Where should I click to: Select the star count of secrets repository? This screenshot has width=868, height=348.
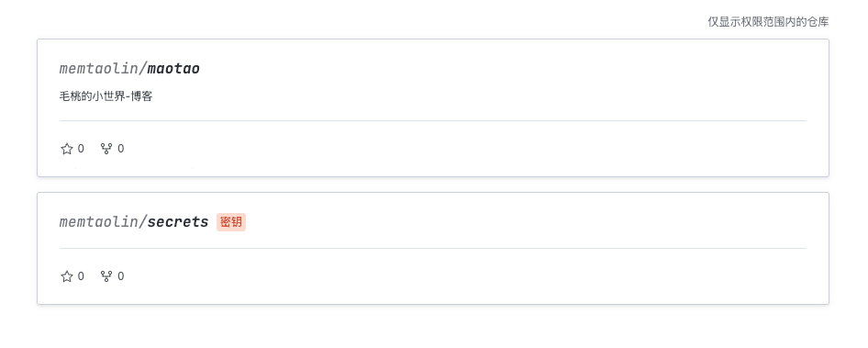point(81,276)
